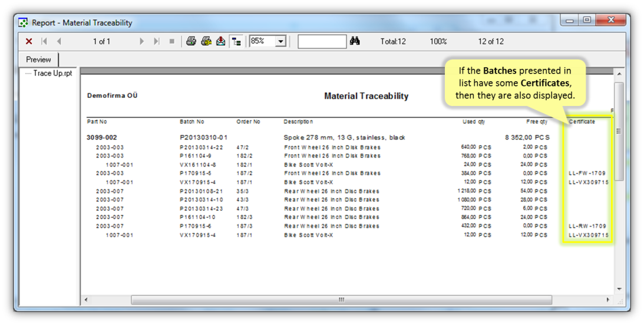Click batch P161104-9
644x325 pixels.
[196, 156]
